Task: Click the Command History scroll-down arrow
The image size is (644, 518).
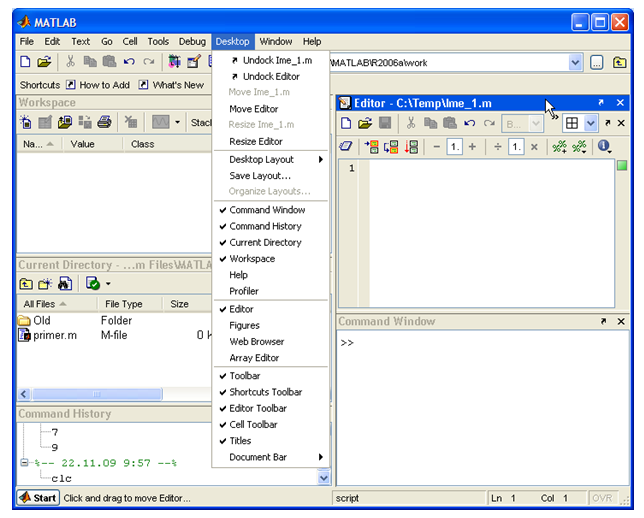Action: pos(324,478)
